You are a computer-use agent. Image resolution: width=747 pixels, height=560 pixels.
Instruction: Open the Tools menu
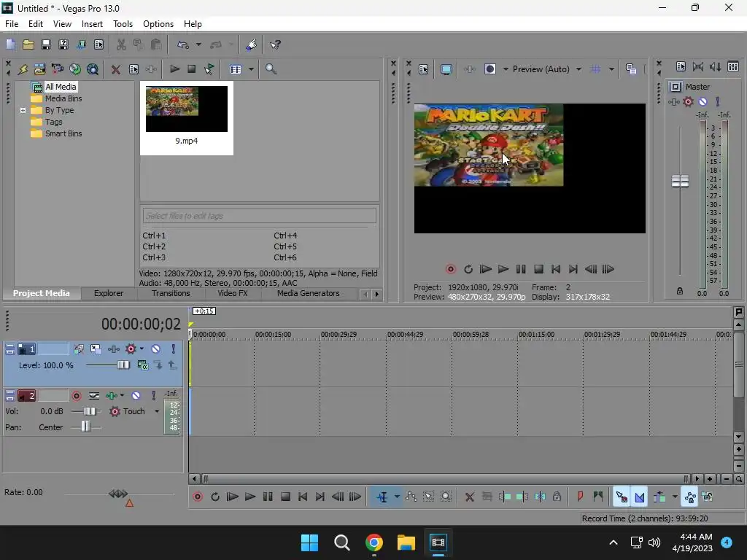coord(123,24)
